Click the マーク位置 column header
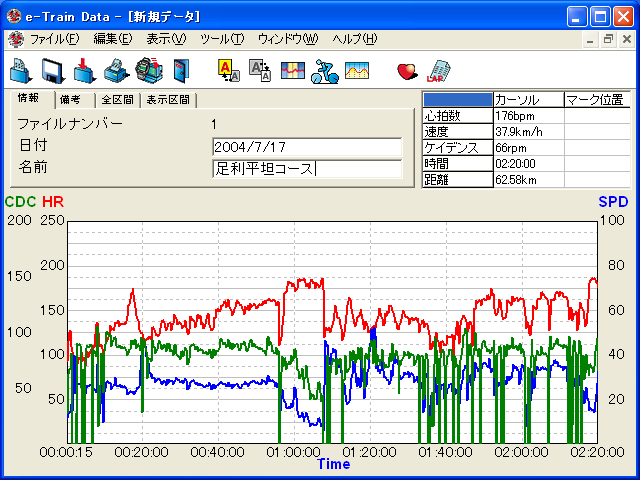640x480 pixels. click(x=596, y=100)
